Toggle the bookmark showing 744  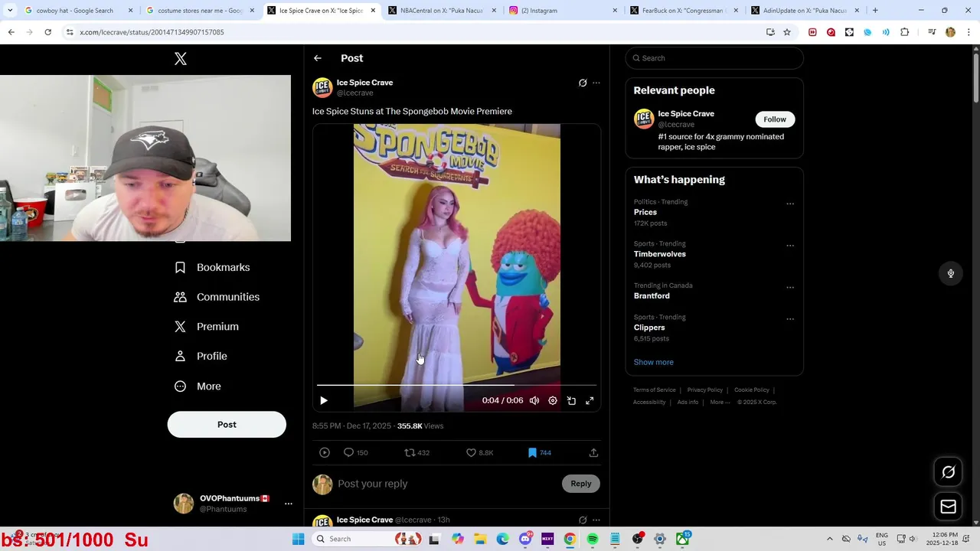pyautogui.click(x=539, y=452)
